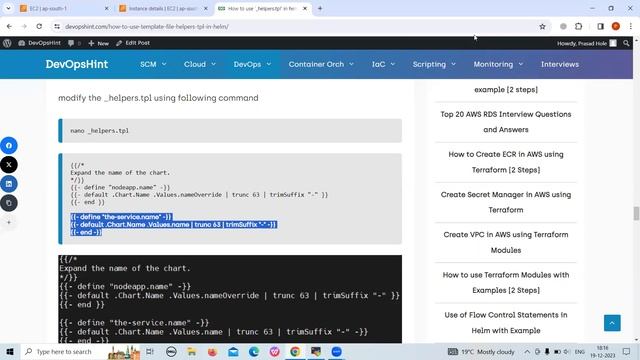
Task: Click the DevOpsHint admin bar site name
Action: click(x=39, y=43)
